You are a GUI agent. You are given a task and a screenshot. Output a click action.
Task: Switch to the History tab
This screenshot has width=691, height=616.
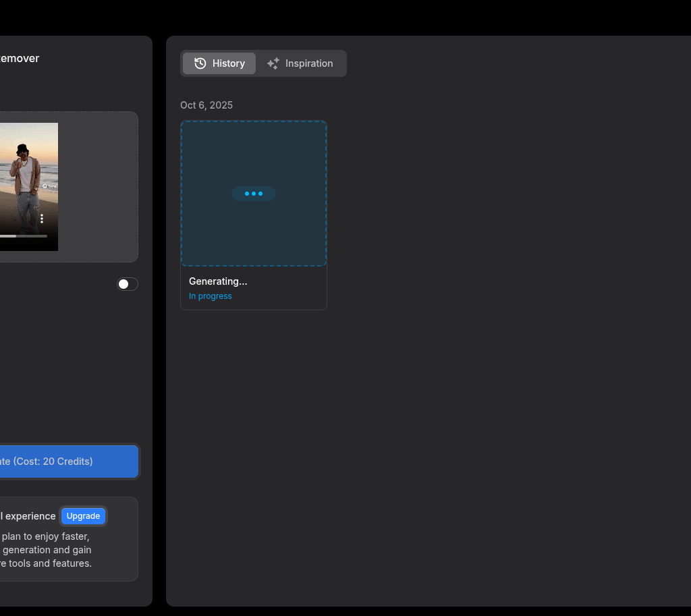[219, 63]
